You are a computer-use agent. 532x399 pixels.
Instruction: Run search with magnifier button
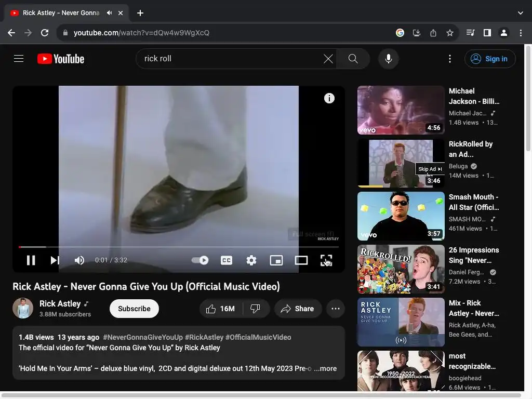[353, 59]
